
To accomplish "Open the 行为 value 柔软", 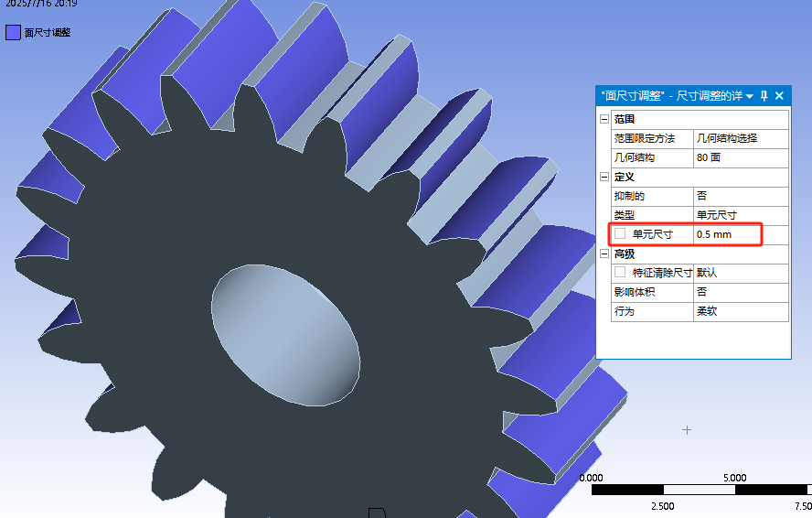I will point(740,311).
